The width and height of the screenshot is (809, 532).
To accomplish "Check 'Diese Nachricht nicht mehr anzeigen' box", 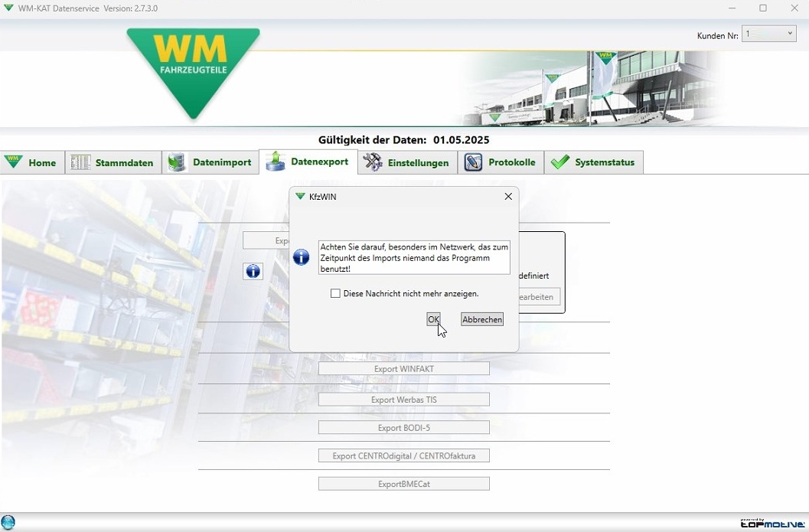I will click(x=335, y=294).
